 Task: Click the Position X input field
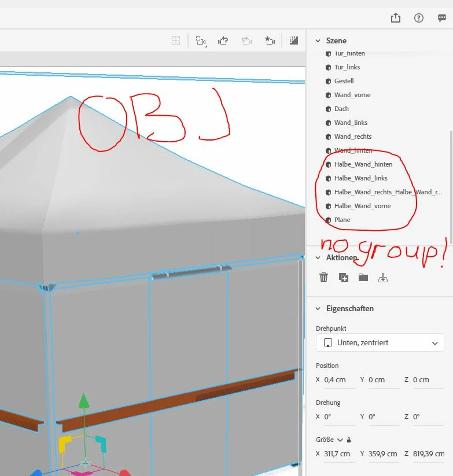click(x=339, y=380)
